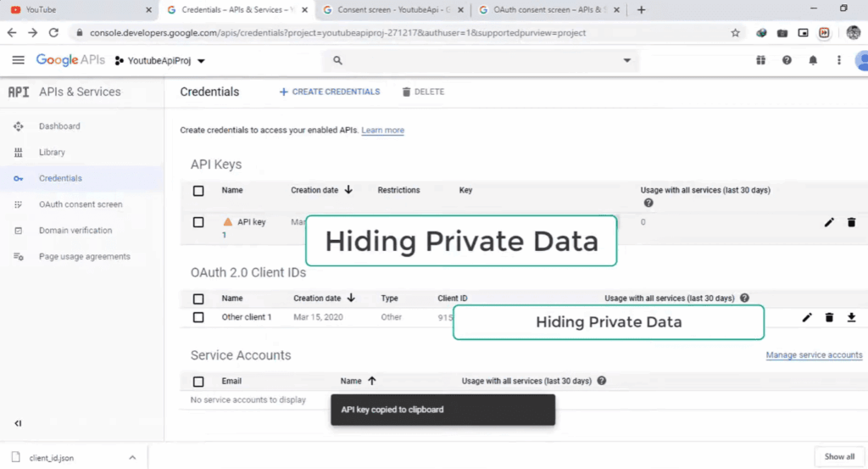Open Domain verification sidebar item
The width and height of the screenshot is (868, 469).
(x=75, y=231)
